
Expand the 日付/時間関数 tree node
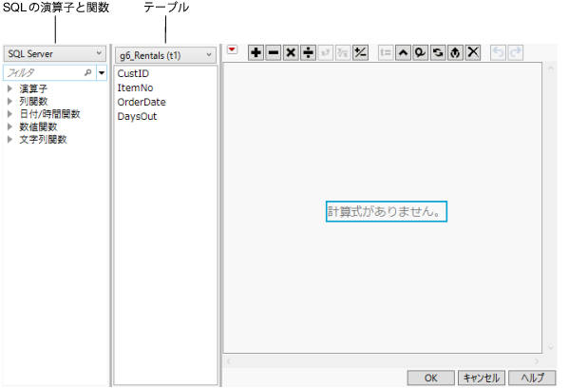(x=10, y=114)
